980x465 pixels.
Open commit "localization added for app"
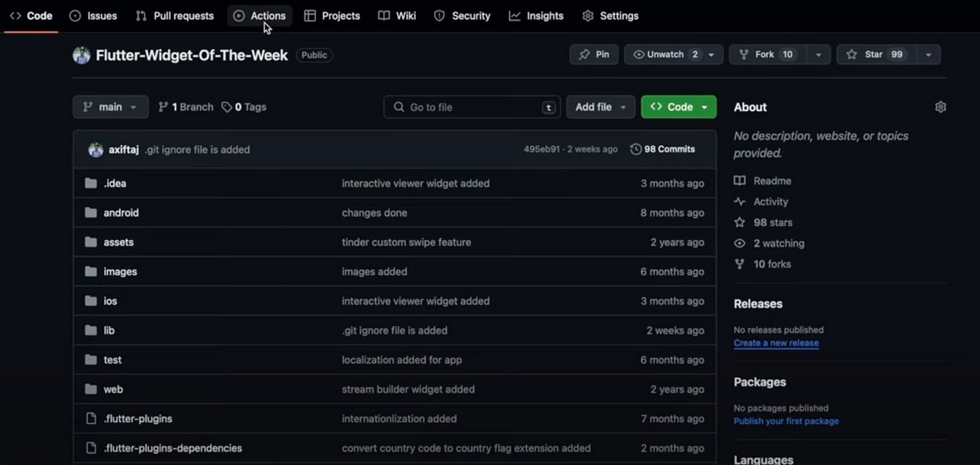point(402,360)
